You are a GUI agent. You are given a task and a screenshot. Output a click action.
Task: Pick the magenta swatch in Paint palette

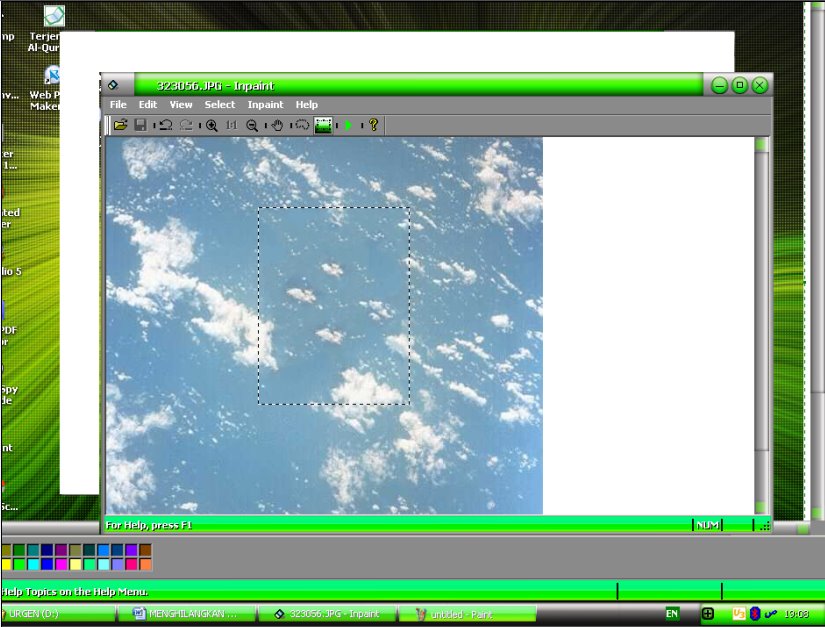coord(61,564)
